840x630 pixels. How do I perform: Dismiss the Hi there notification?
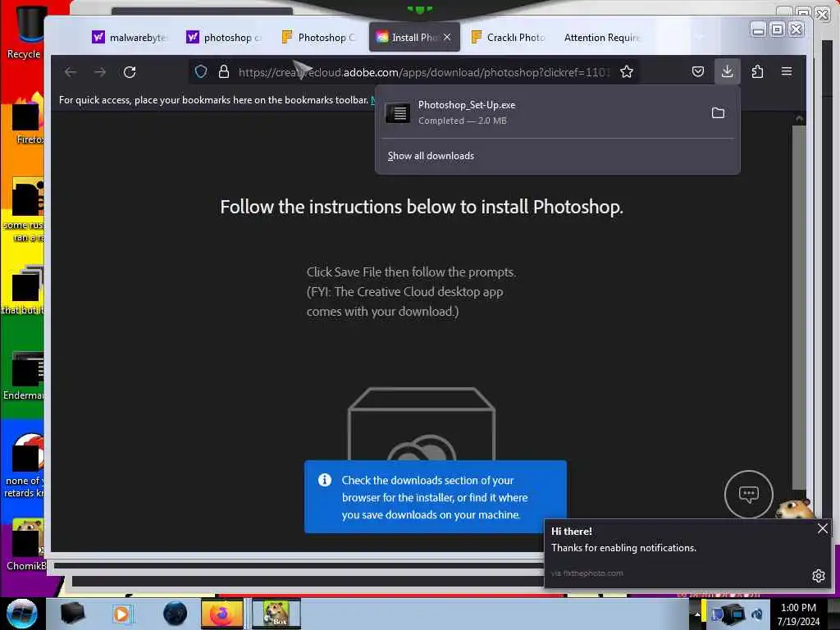(822, 529)
